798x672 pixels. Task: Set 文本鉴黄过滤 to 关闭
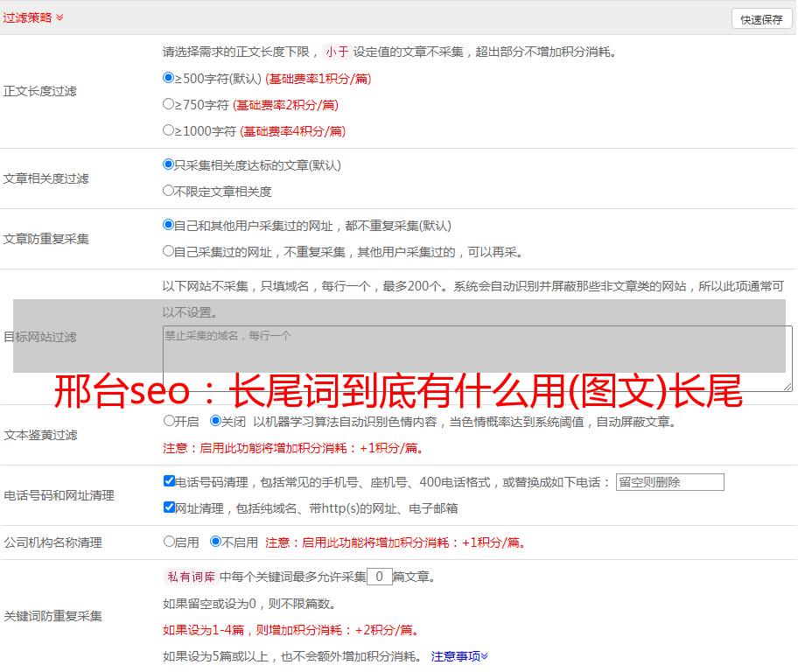tap(216, 421)
